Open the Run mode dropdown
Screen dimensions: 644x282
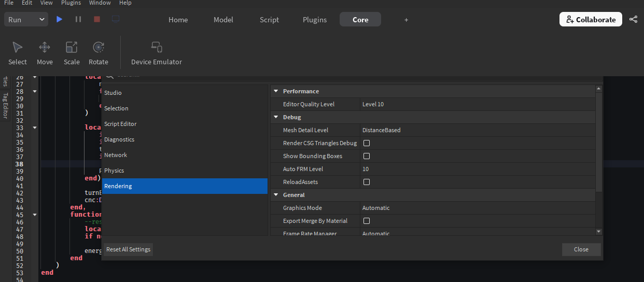click(26, 20)
